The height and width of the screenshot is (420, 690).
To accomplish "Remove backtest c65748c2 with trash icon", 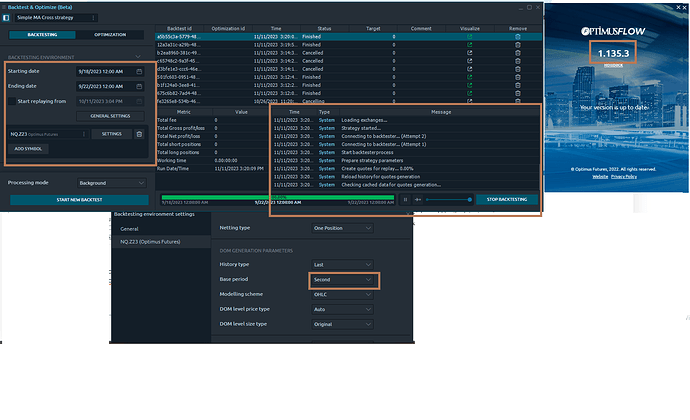I will pos(518,61).
